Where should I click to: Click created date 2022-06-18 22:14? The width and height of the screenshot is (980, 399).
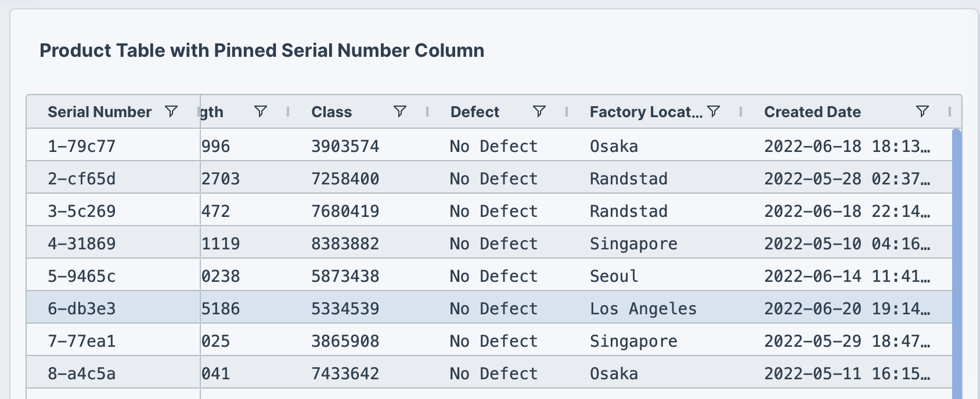(x=847, y=211)
